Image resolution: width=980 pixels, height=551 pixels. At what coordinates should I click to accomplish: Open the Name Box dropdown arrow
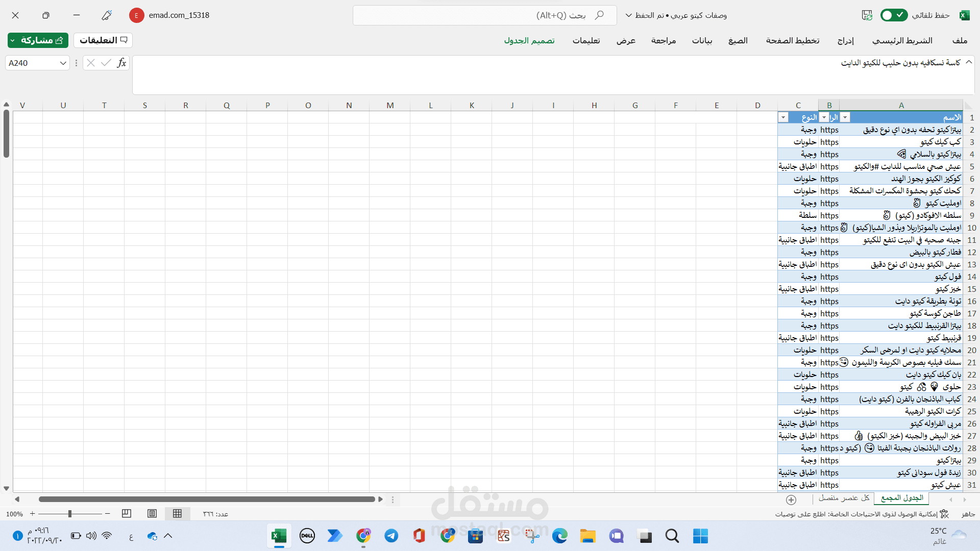tap(63, 63)
